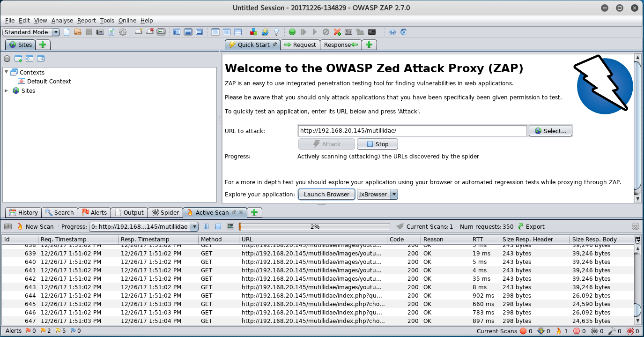644x337 pixels.
Task: Click the Launch Browser button
Action: tap(326, 194)
